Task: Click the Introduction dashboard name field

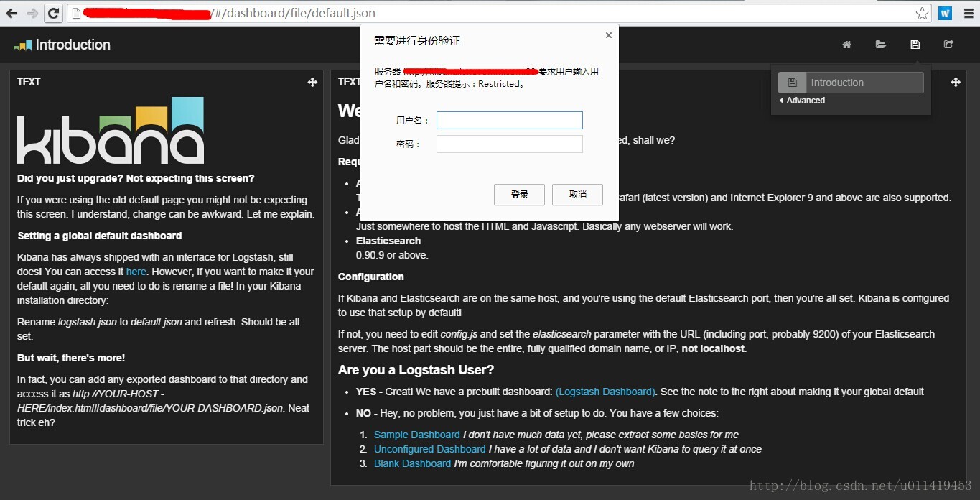Action: click(865, 83)
